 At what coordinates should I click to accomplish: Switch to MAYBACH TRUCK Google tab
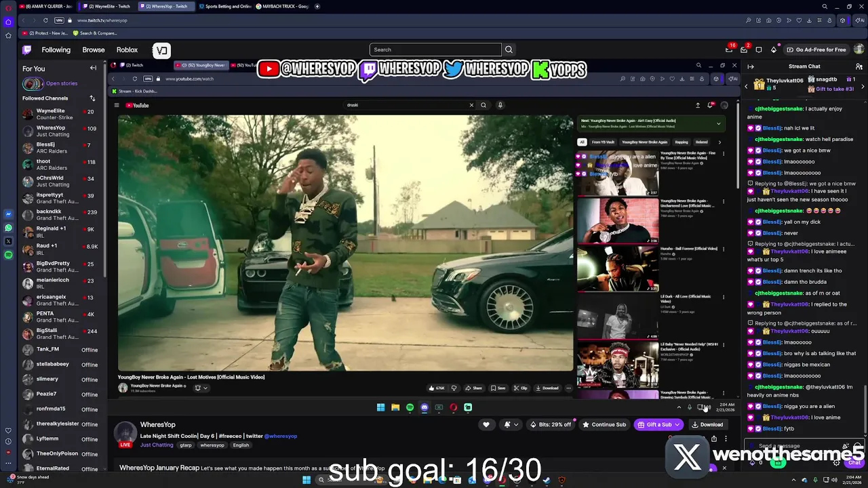pyautogui.click(x=283, y=6)
